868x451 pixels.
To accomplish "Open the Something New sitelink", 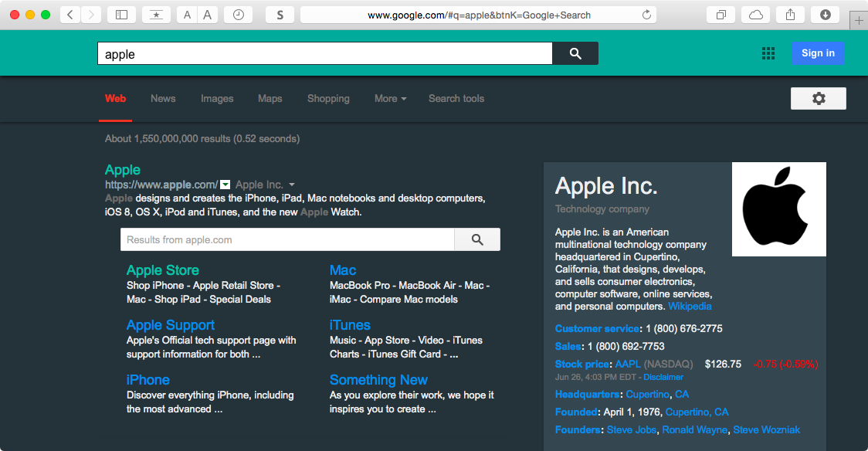I will coord(378,380).
